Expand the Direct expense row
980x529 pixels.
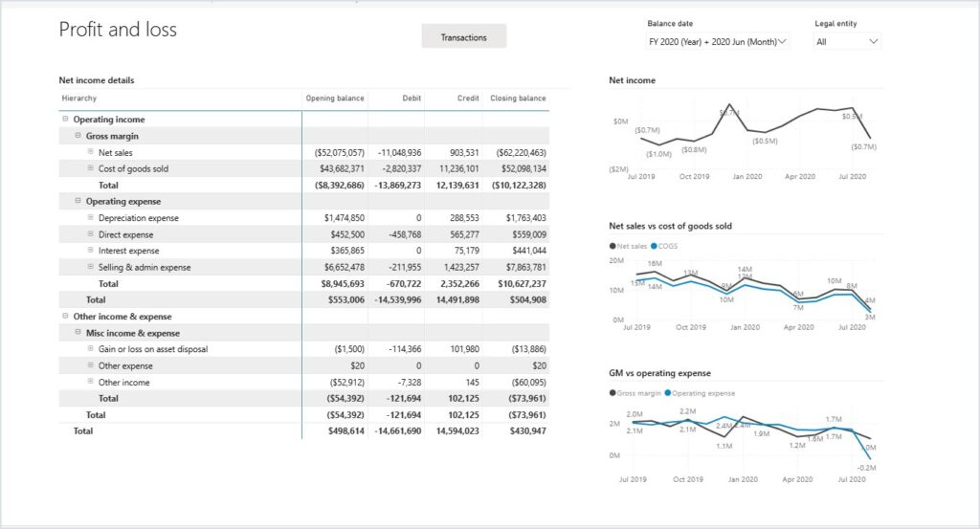[x=91, y=233]
